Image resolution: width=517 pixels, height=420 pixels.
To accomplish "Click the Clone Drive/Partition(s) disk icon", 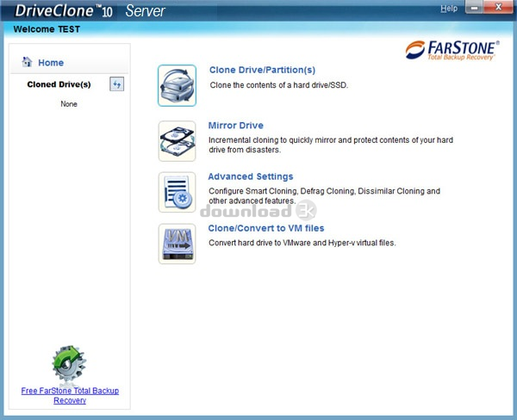I will (x=177, y=85).
